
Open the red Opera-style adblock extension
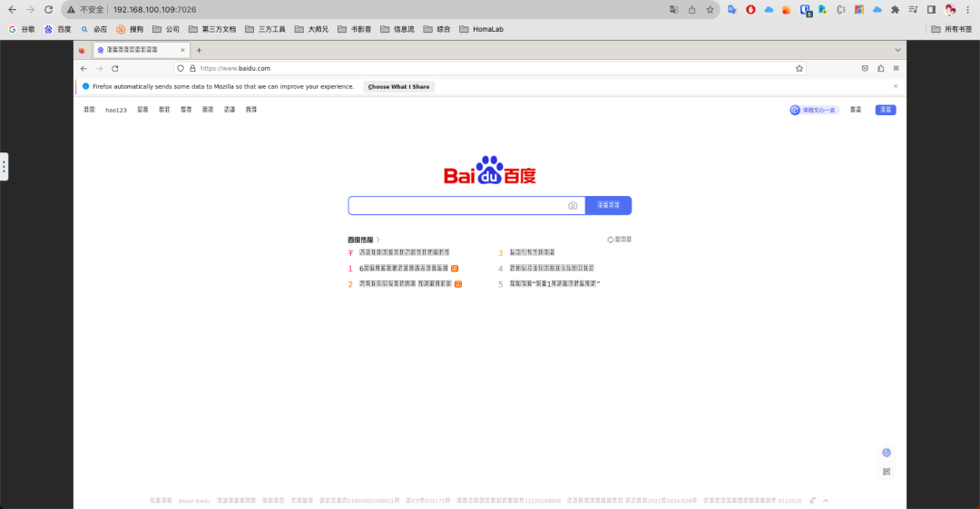(750, 9)
